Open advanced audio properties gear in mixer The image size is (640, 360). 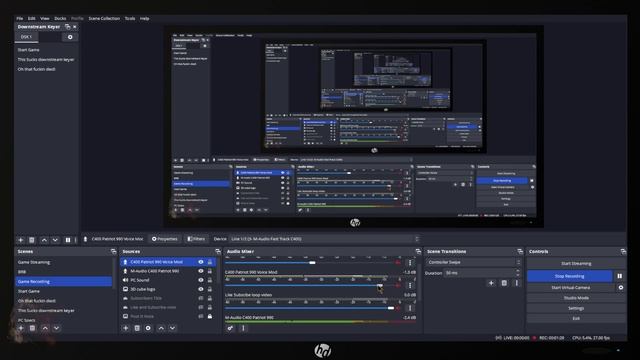[x=230, y=328]
